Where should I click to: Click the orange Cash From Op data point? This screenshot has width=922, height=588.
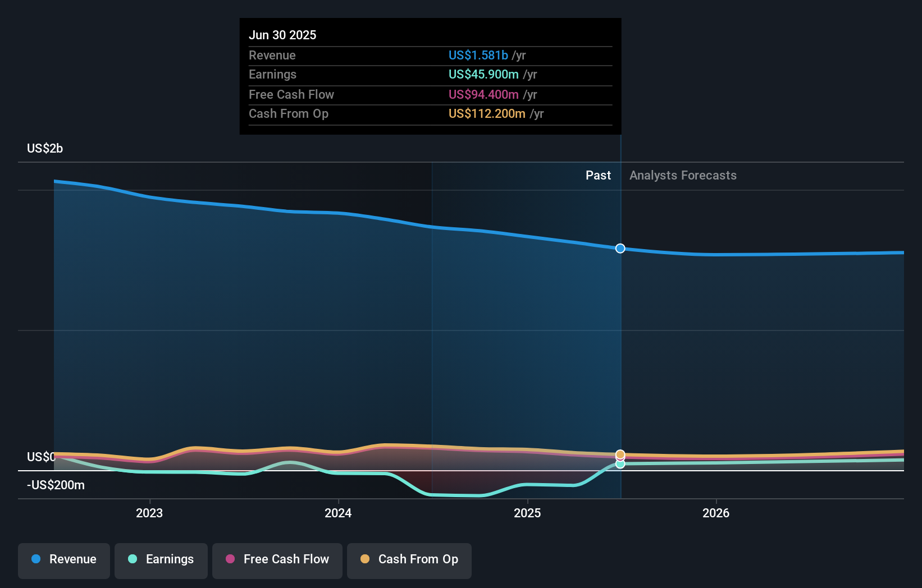pyautogui.click(x=620, y=454)
